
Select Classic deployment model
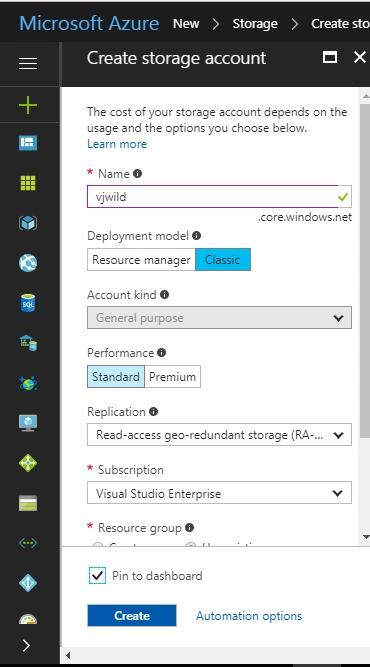click(223, 259)
